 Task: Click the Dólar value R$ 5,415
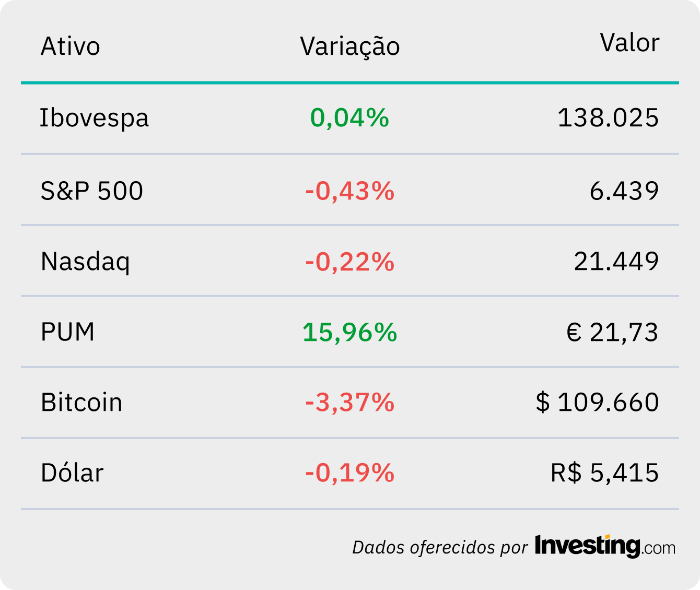[x=605, y=474]
